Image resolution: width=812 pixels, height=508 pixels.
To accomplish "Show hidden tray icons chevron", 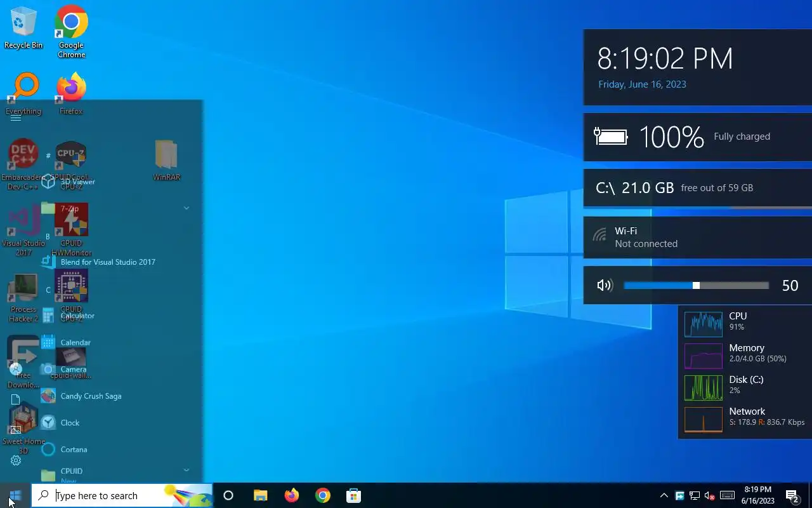I will point(664,495).
